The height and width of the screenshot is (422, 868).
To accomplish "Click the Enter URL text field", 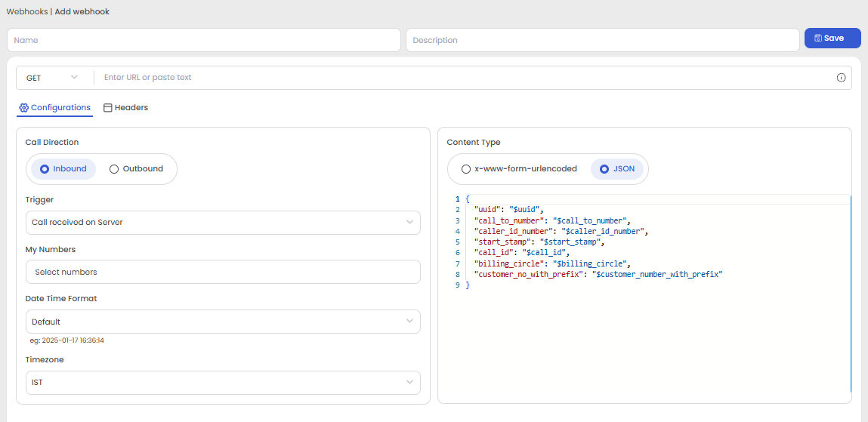I will pos(465,78).
